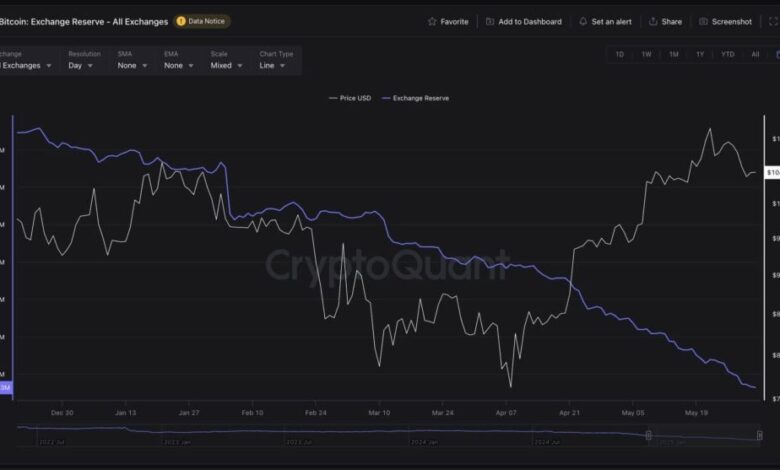Screen dimensions: 780x470
Task: Select the YTD time range
Action: tap(727, 54)
